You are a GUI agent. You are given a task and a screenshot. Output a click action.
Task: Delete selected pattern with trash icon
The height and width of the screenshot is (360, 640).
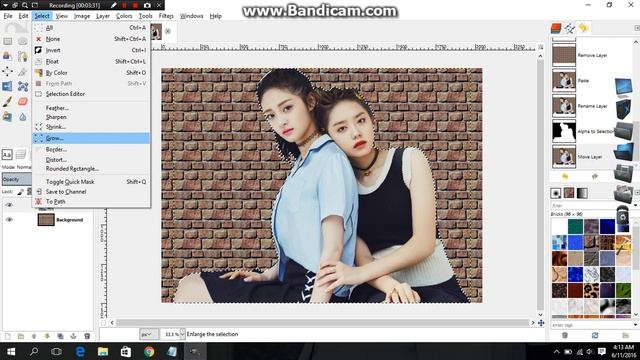[565, 336]
